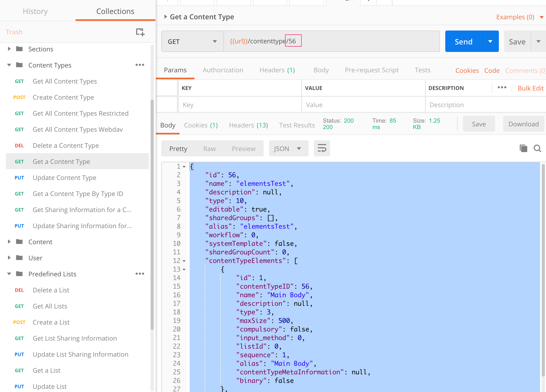Expand the Send button dropdown arrow
The height and width of the screenshot is (392, 546).
click(x=490, y=42)
